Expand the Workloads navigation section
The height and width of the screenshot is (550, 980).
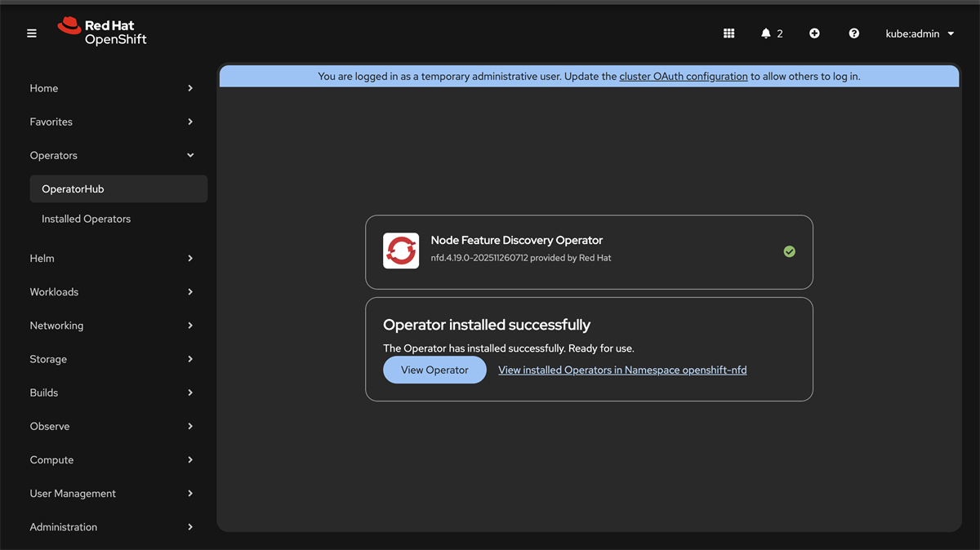[x=112, y=291]
